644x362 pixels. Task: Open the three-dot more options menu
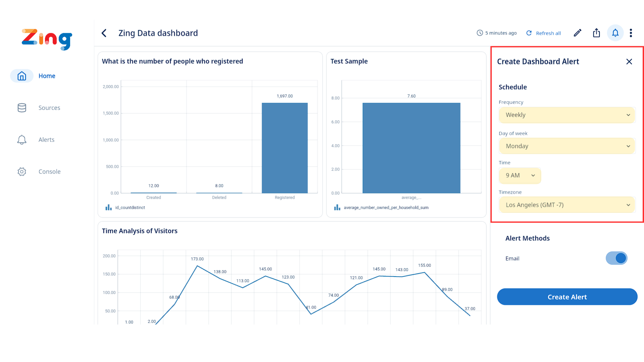pyautogui.click(x=631, y=33)
